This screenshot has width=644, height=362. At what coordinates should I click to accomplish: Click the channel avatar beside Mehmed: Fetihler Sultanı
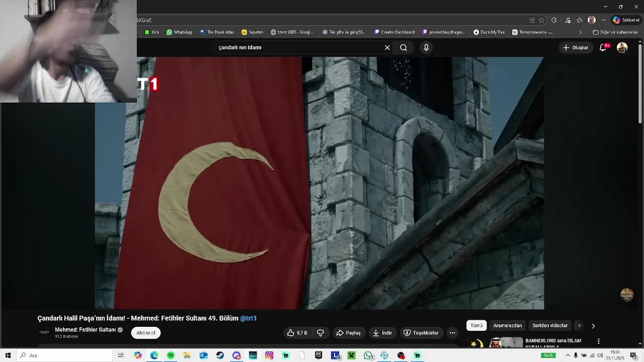44,332
